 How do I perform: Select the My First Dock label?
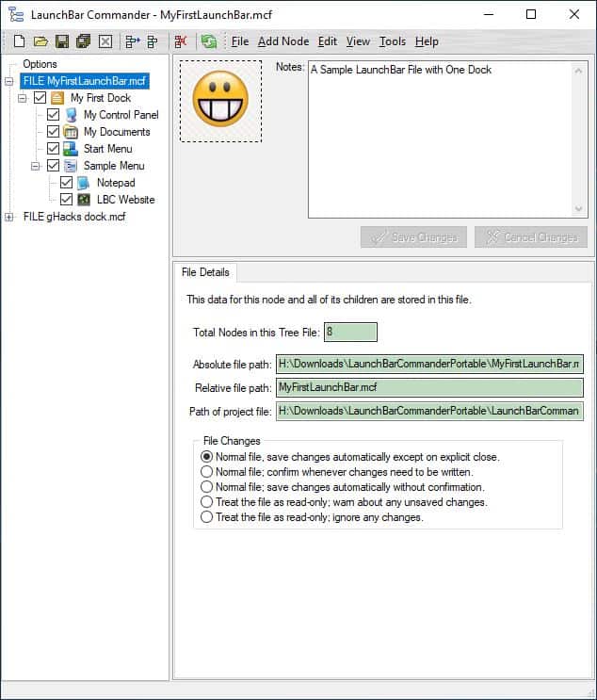pos(101,98)
